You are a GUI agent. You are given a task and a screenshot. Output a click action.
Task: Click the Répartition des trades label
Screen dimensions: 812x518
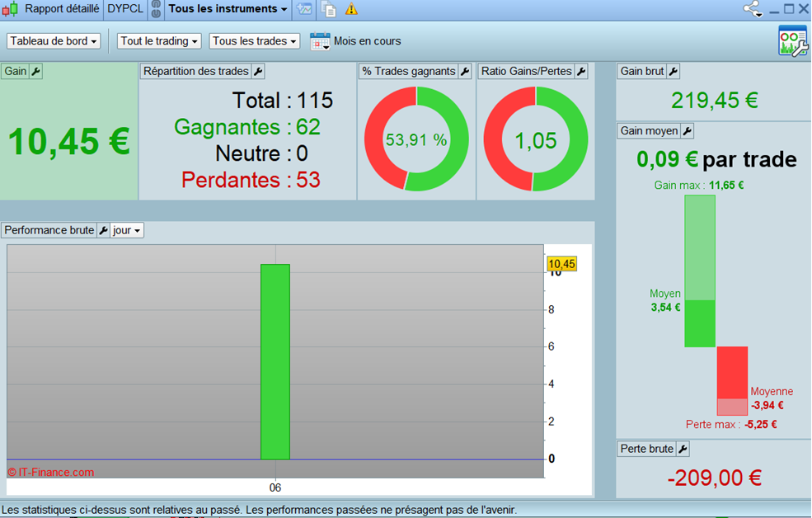pyautogui.click(x=195, y=72)
